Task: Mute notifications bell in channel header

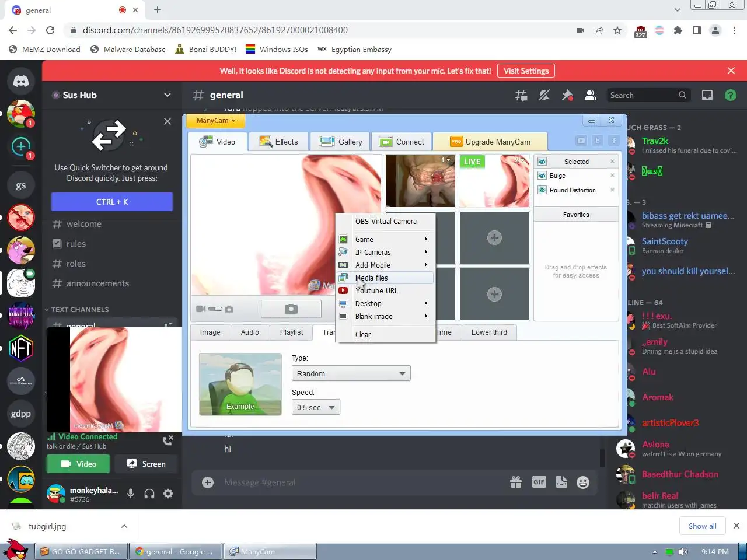Action: (x=544, y=95)
